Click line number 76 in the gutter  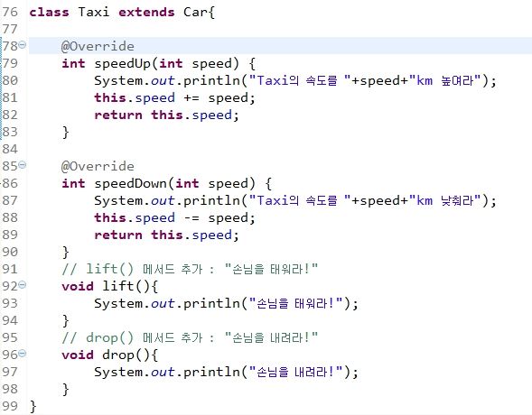[10, 13]
